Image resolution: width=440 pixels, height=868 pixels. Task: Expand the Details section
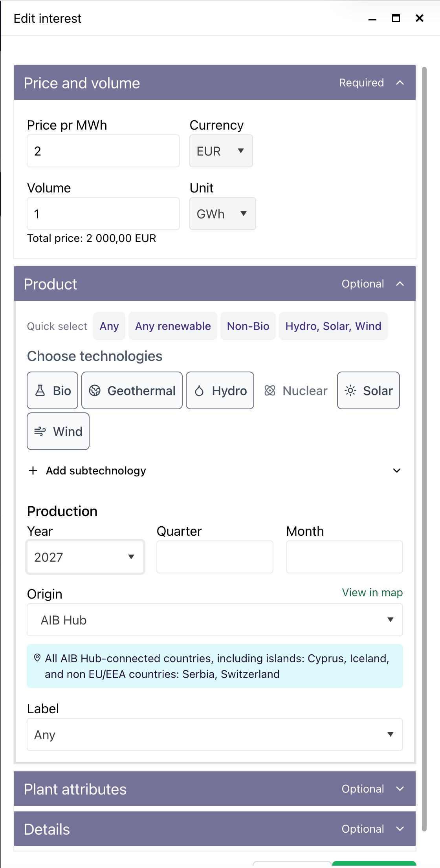[x=400, y=829]
